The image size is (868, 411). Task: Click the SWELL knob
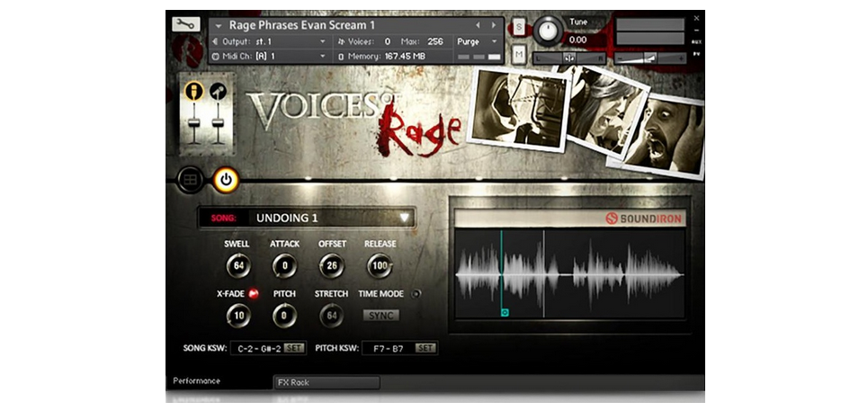[x=238, y=266]
